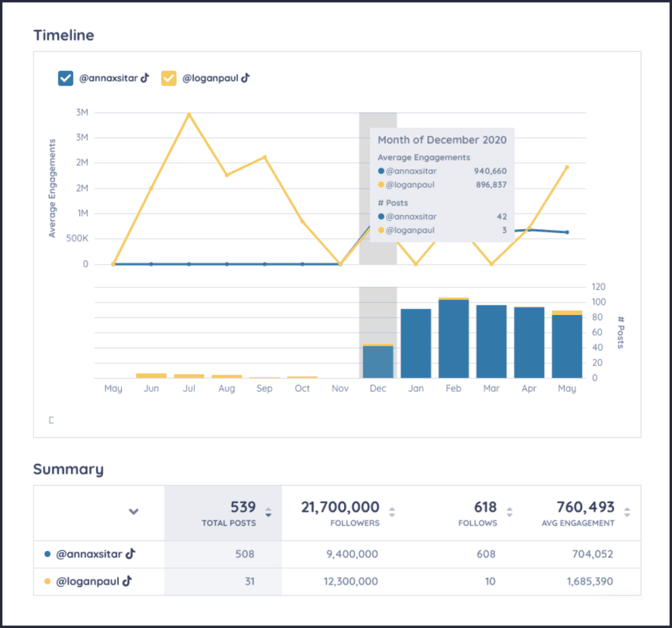This screenshot has width=672, height=628.
Task: Click @loganpaul's September point on line chart
Action: click(x=264, y=157)
